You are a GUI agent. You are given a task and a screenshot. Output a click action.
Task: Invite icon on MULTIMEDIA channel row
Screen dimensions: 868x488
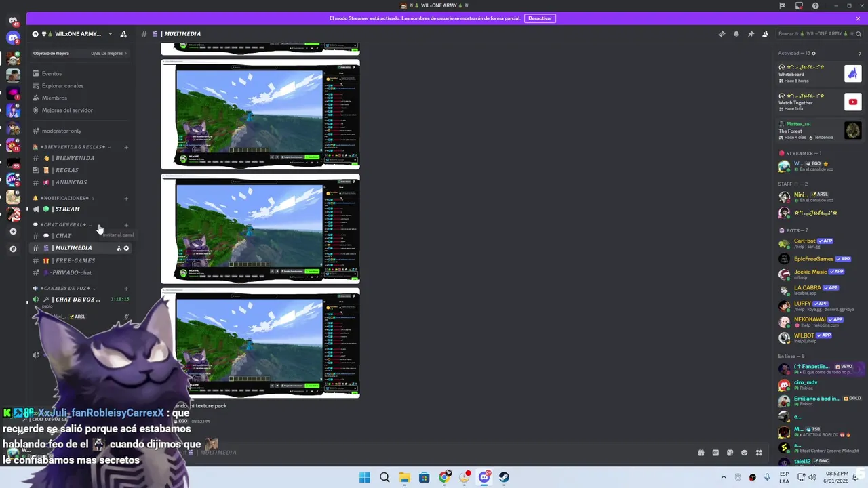coord(119,248)
